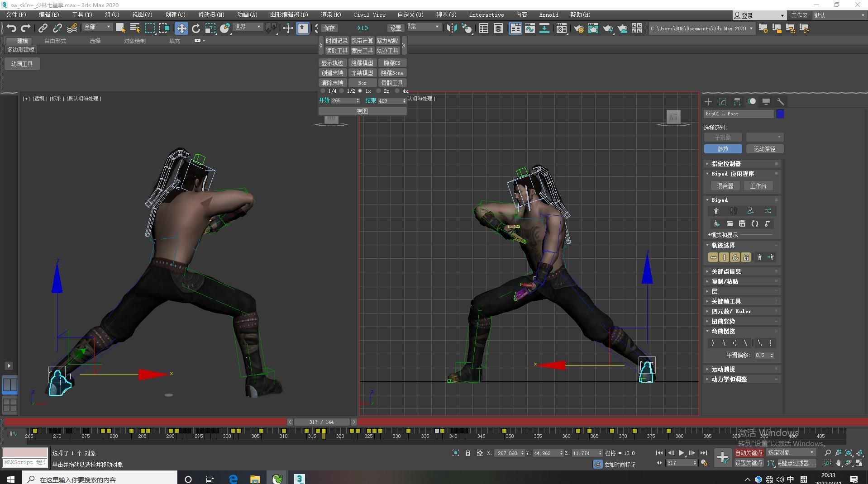Select Body Vertical track selection icon

tap(724, 257)
